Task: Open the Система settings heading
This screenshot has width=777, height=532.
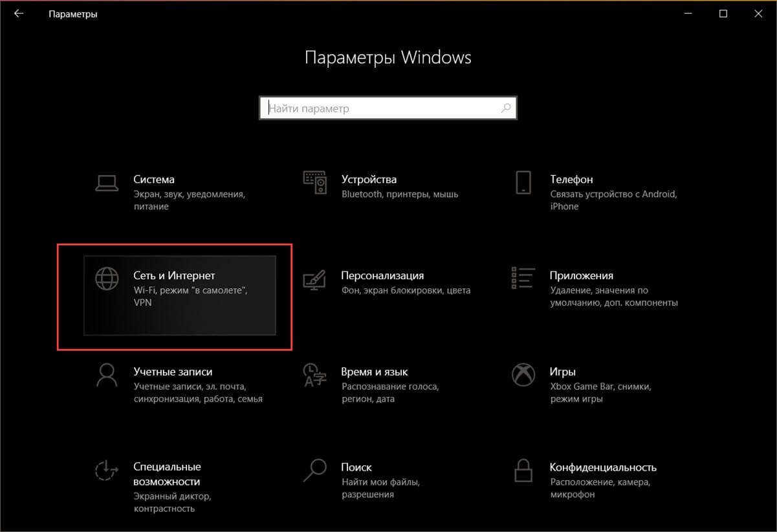Action: 154,179
